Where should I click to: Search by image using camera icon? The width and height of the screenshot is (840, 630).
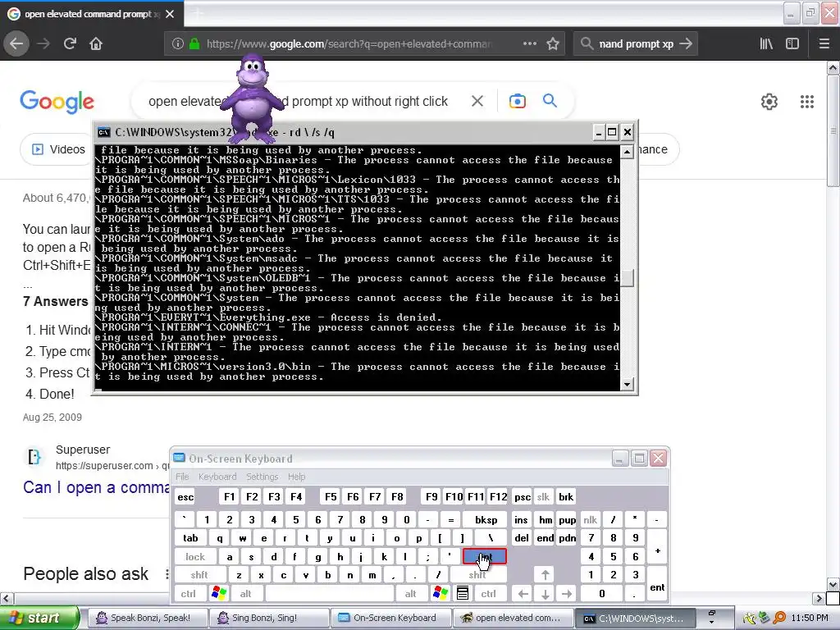tap(517, 101)
